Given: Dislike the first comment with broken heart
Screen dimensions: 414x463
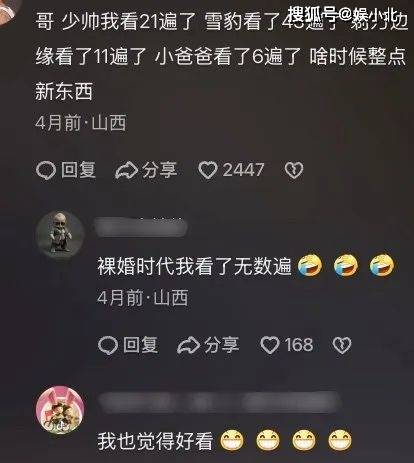Looking at the screenshot, I should coord(294,170).
